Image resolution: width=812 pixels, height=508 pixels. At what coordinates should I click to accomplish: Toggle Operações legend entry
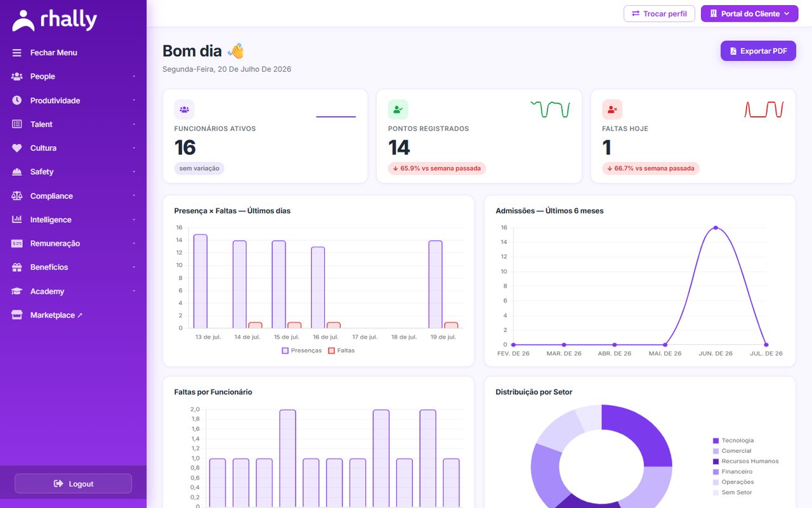(733, 482)
